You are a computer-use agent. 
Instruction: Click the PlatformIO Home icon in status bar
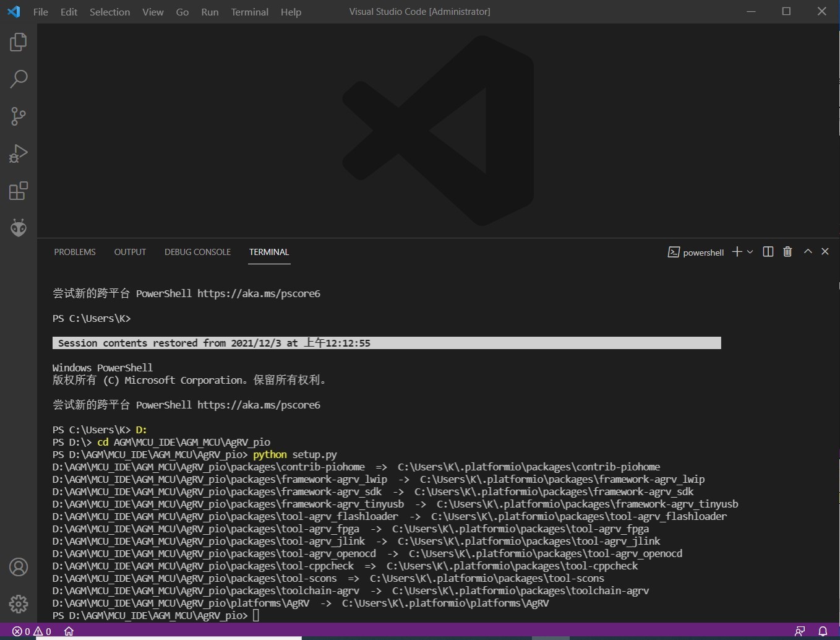click(69, 631)
